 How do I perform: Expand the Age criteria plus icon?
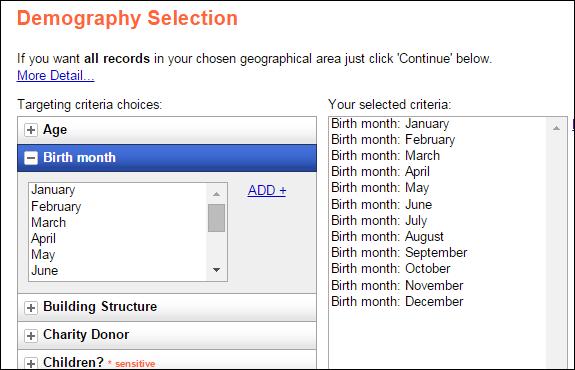point(31,130)
